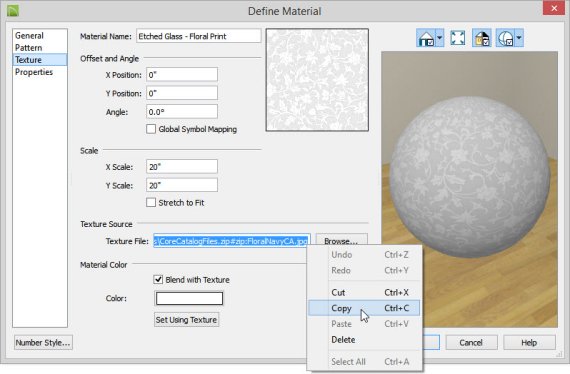
Task: Click the 3D sphere material preview
Action: (x=469, y=189)
